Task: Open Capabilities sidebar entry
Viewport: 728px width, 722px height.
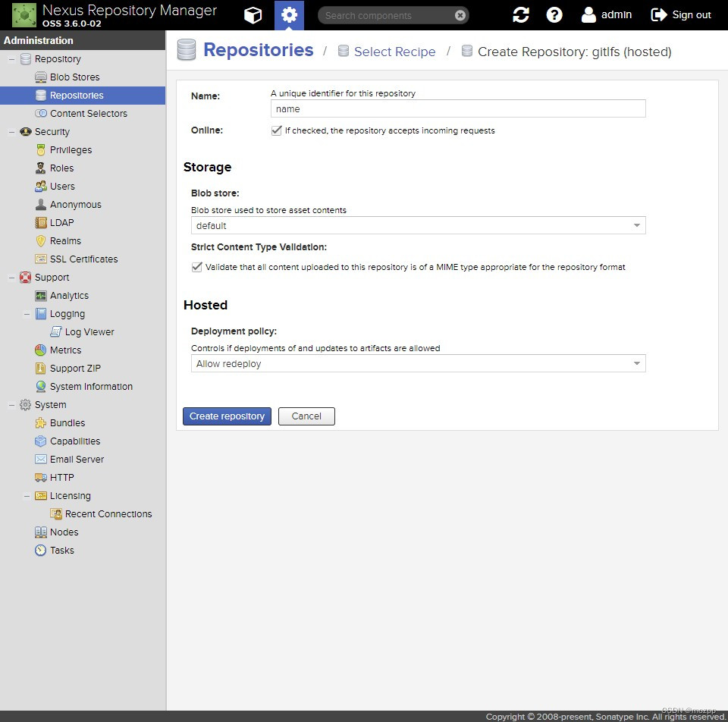Action: [83, 441]
